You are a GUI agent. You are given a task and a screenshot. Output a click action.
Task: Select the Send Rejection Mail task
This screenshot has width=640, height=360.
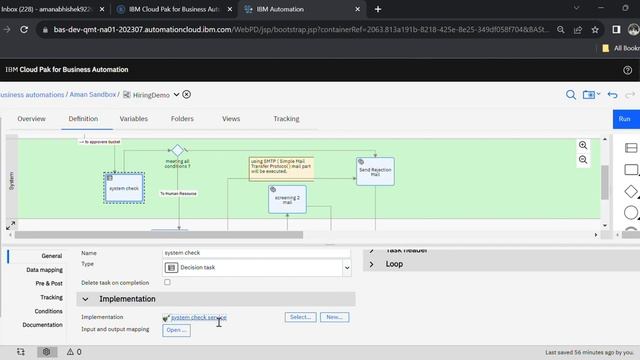tap(375, 171)
